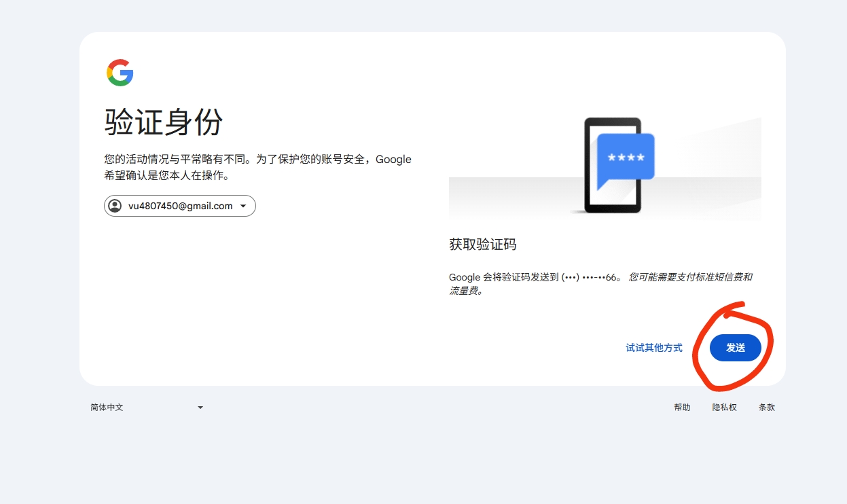Click the italic SMS fee notice text
847x504 pixels.
click(x=689, y=277)
